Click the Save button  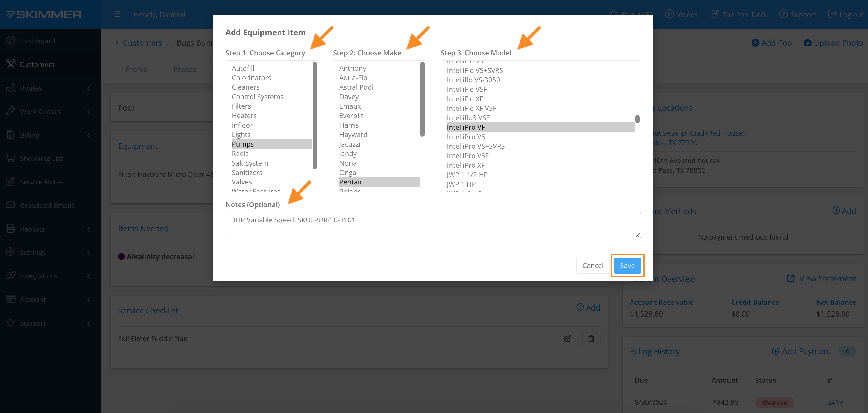click(627, 265)
